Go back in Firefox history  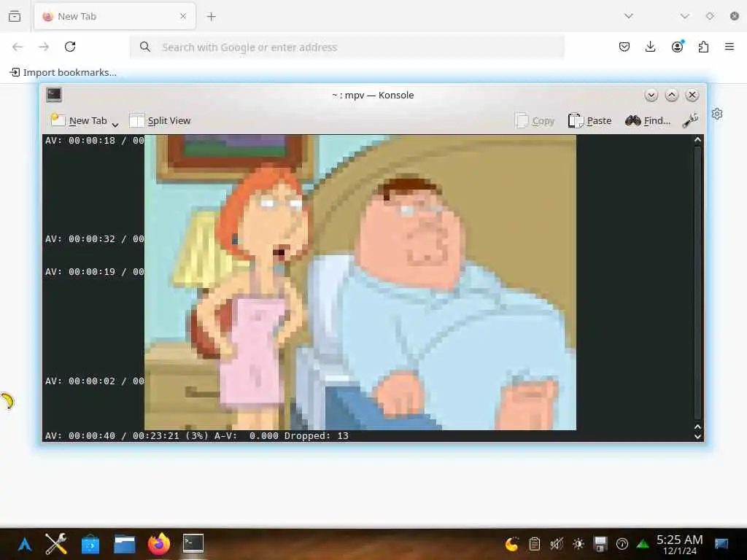[18, 47]
